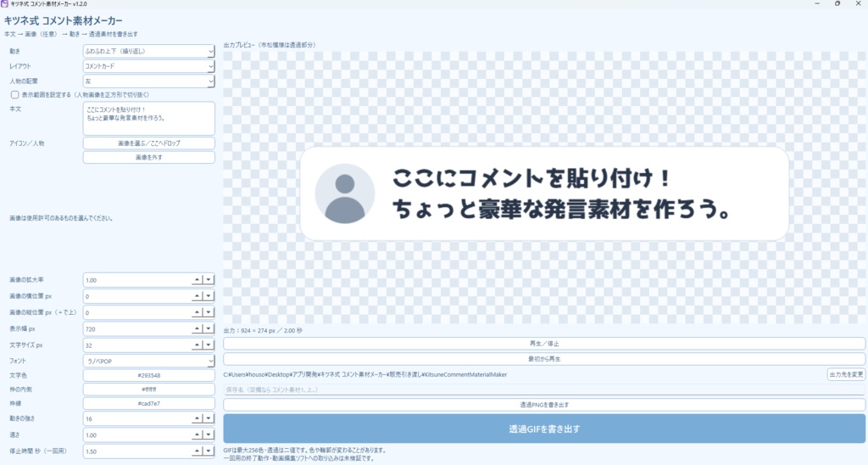This screenshot has width=868, height=465.
Task: Click the avatar placeholder icon in the preview
Action: tap(345, 194)
